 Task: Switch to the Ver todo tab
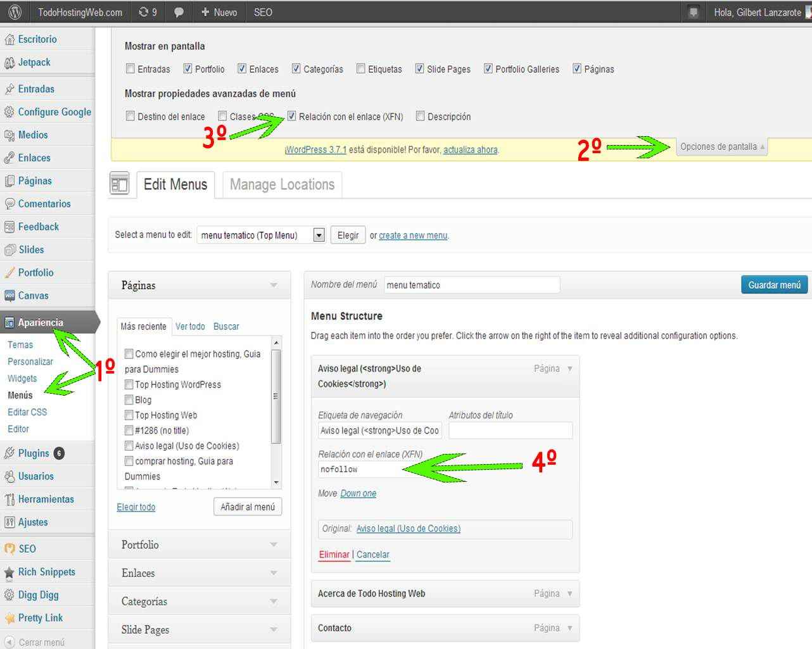click(x=190, y=327)
